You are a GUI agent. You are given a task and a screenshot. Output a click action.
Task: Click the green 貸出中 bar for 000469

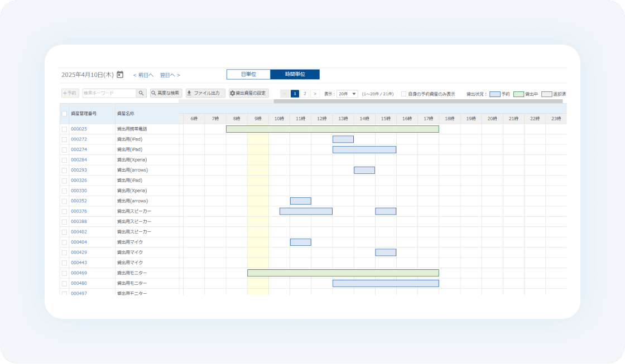(x=343, y=273)
